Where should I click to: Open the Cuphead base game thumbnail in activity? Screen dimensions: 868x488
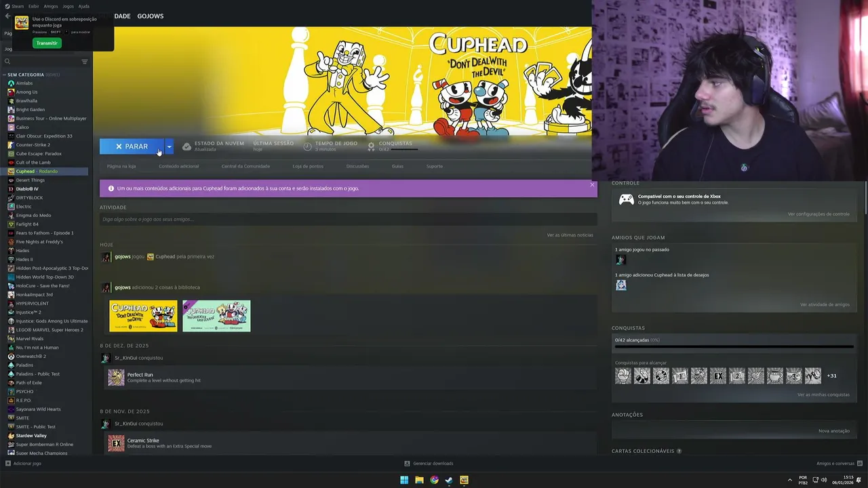143,316
